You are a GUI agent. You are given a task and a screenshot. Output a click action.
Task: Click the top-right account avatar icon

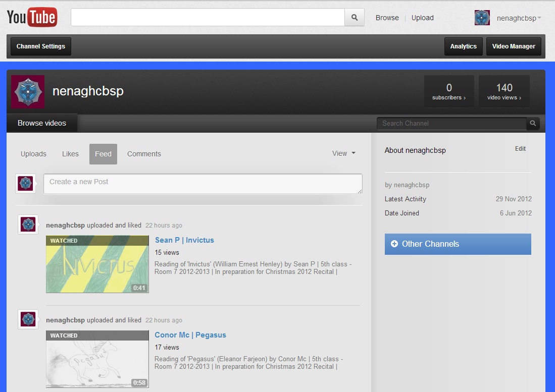482,18
